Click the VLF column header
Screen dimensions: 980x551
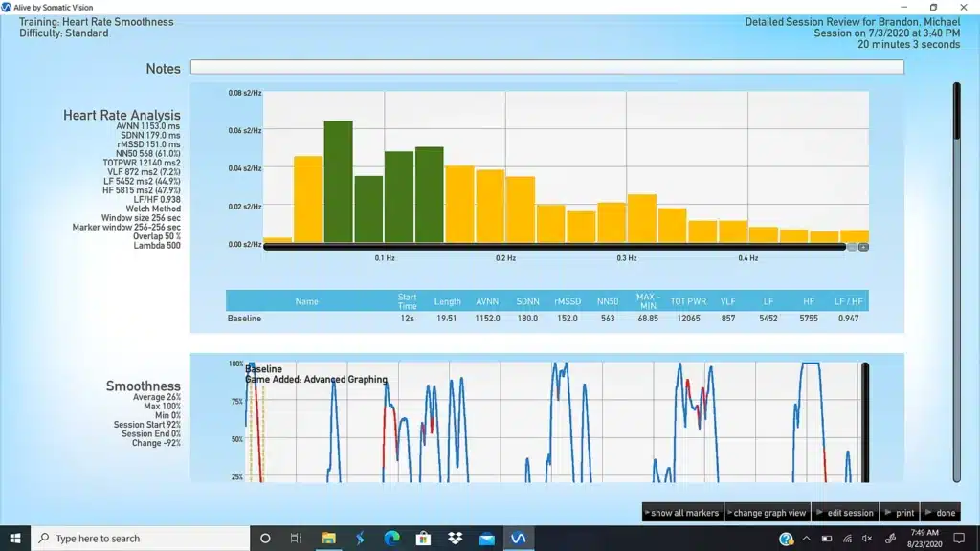(x=728, y=301)
